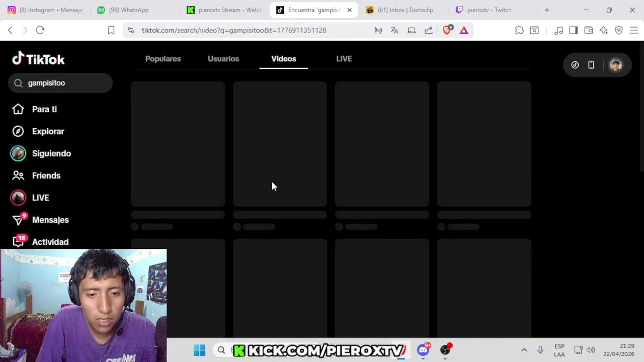Open the Para ti home icon

18,109
